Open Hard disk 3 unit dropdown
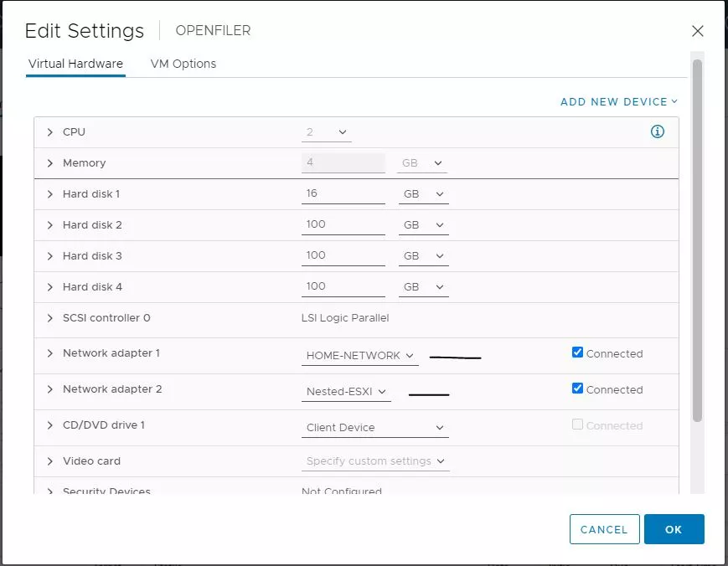The width and height of the screenshot is (728, 566). coord(423,256)
